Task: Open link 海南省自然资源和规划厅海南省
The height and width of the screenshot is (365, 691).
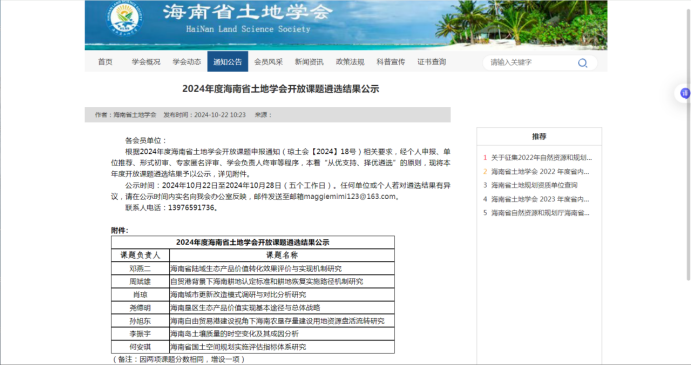Action: coord(540,213)
